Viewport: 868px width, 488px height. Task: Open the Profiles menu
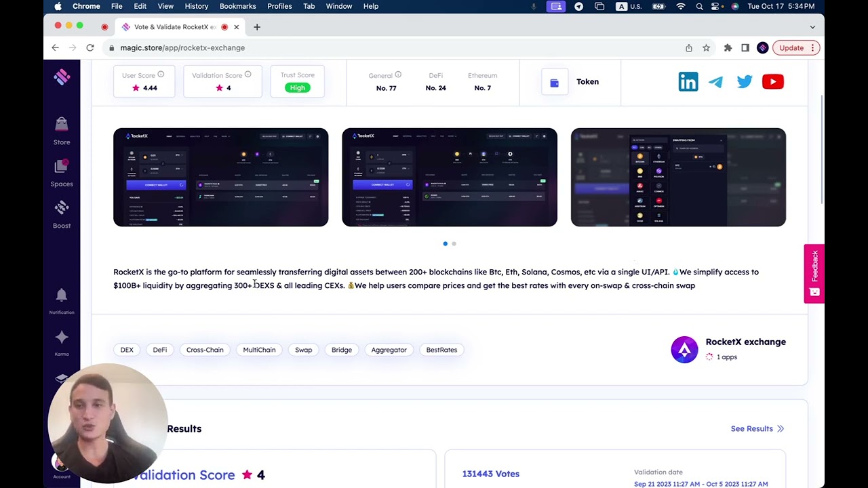[x=279, y=6]
